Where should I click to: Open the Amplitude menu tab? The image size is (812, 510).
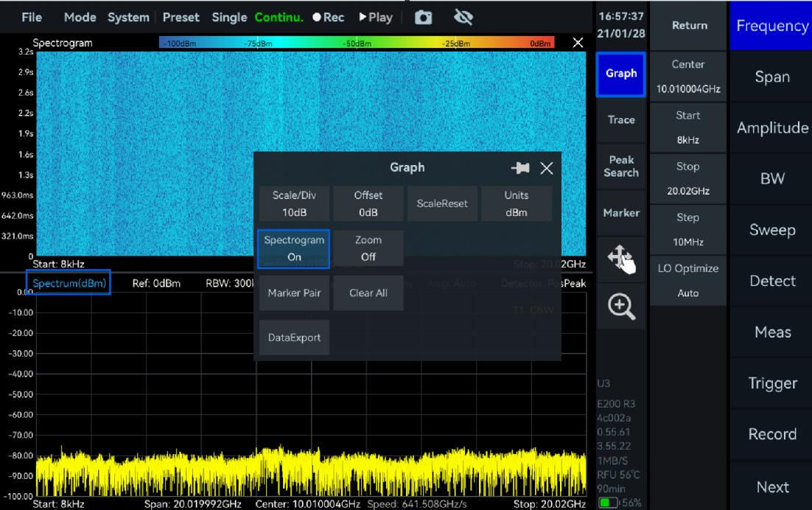[x=771, y=128]
